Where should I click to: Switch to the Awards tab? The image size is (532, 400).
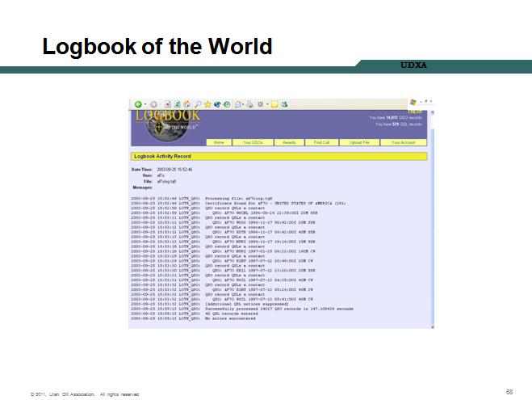pos(289,142)
